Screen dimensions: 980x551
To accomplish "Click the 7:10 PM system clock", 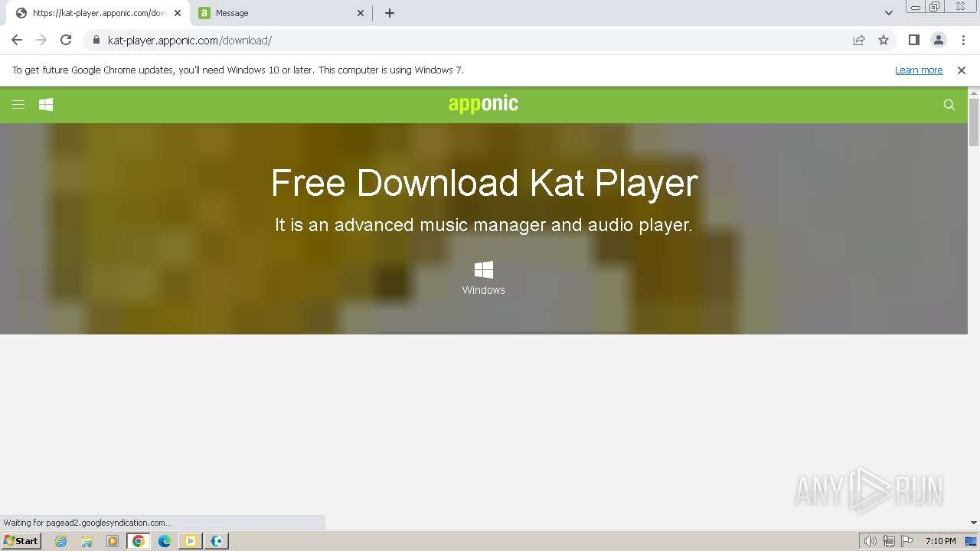I will [x=940, y=541].
